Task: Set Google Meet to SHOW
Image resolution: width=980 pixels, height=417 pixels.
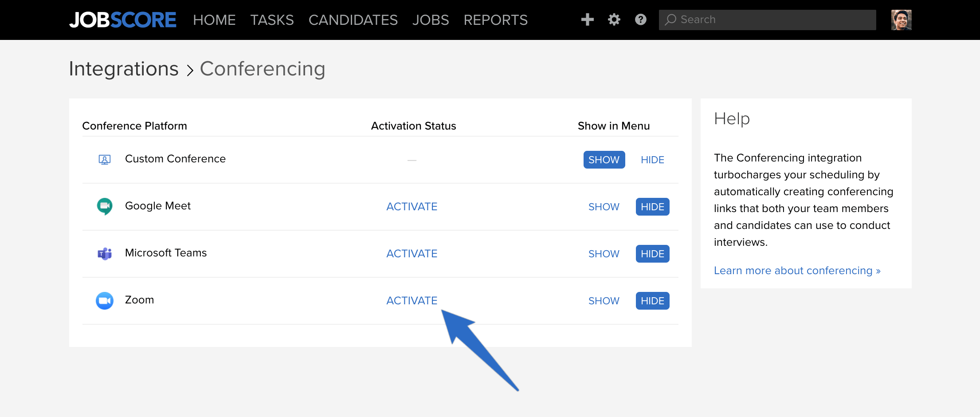Action: click(x=604, y=207)
